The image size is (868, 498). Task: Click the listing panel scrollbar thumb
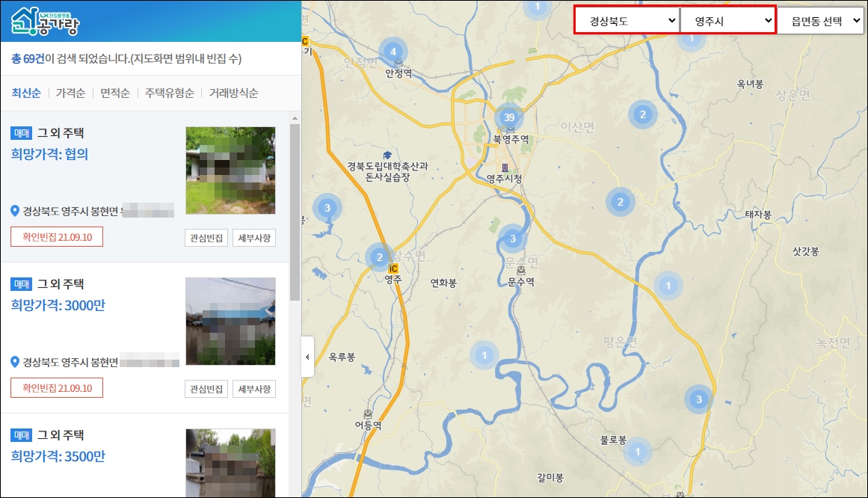pos(295,212)
